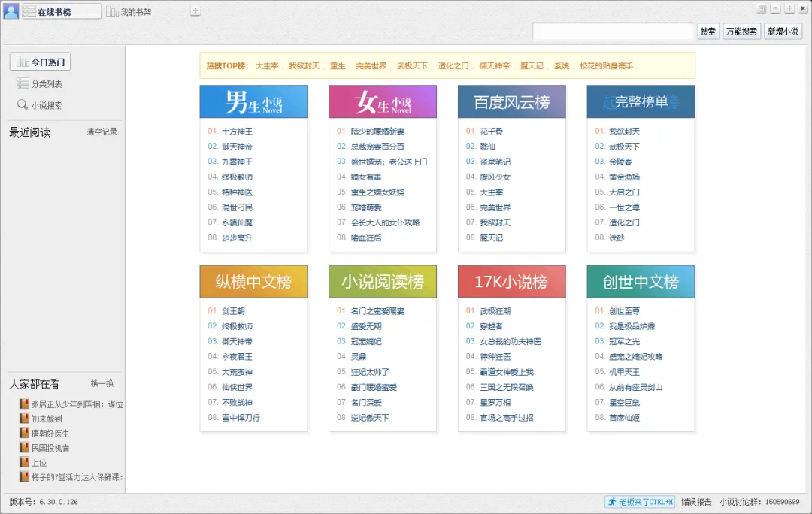Click the 老板来了 boss key button
Image resolution: width=812 pixels, height=514 pixels.
(640, 501)
